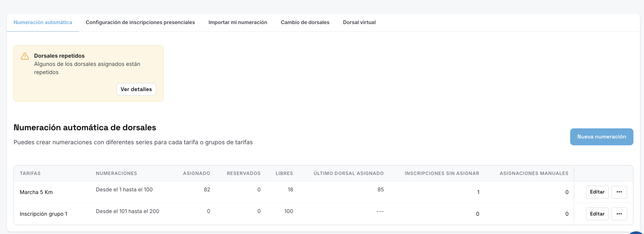Click the Último dorsal asignado header

coord(349,173)
